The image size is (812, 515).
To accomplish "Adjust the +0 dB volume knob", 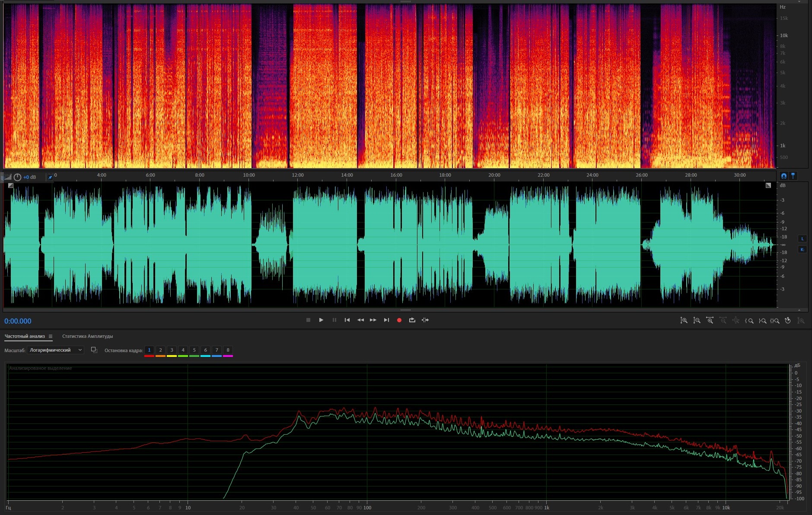I will pos(18,177).
